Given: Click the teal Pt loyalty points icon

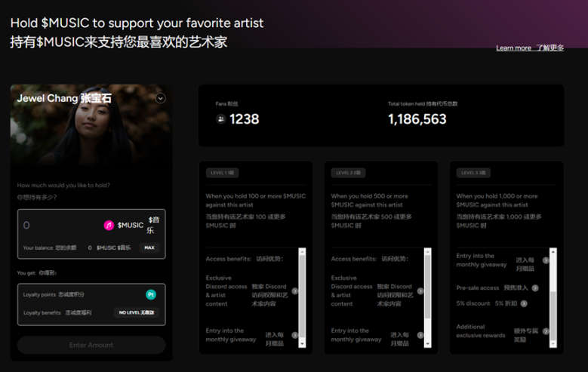Looking at the screenshot, I should click(x=151, y=294).
